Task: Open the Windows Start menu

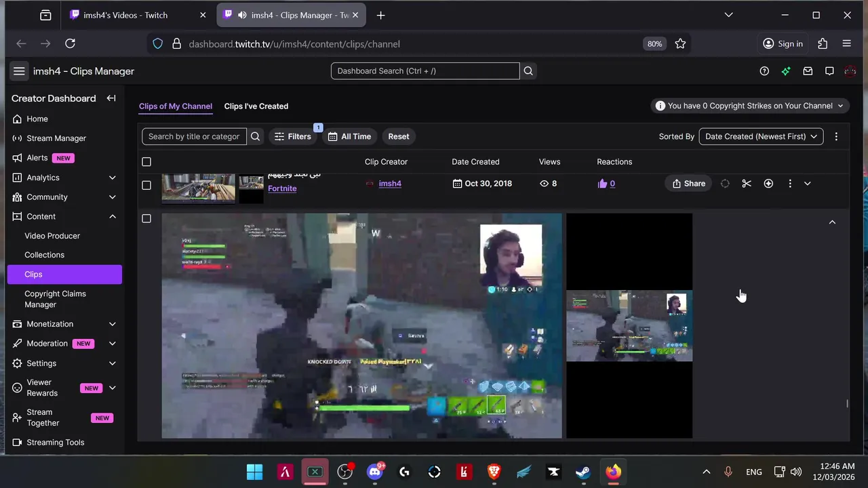Action: [x=255, y=472]
